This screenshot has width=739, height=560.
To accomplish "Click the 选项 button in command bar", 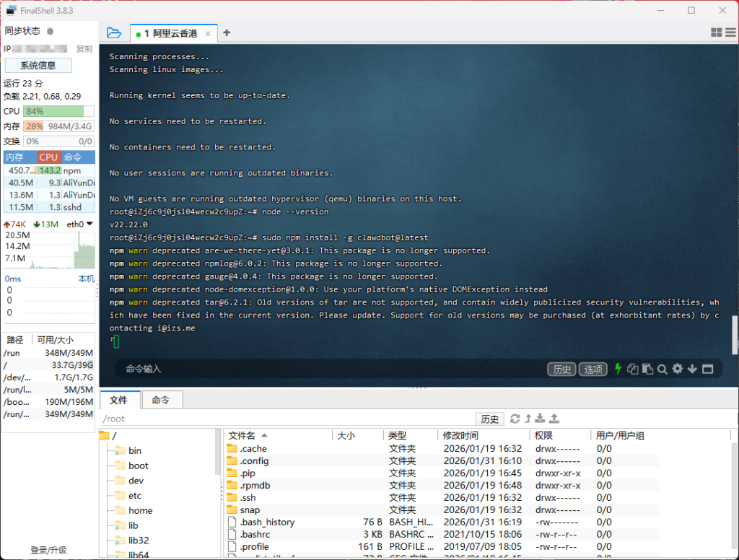I will 593,369.
